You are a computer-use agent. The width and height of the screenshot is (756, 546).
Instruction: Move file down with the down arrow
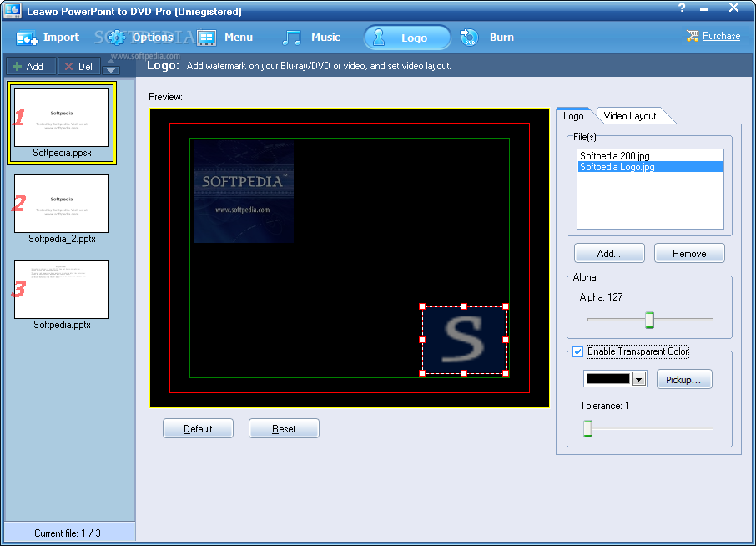point(111,70)
